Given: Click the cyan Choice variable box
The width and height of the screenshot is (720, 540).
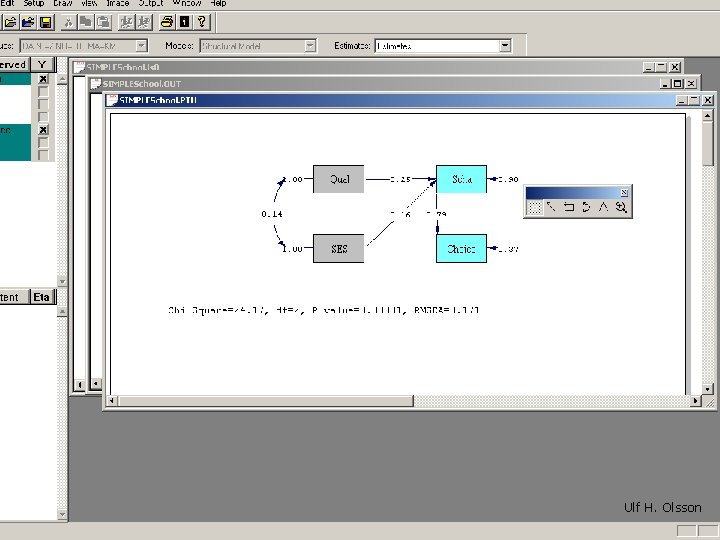Looking at the screenshot, I should point(461,248).
